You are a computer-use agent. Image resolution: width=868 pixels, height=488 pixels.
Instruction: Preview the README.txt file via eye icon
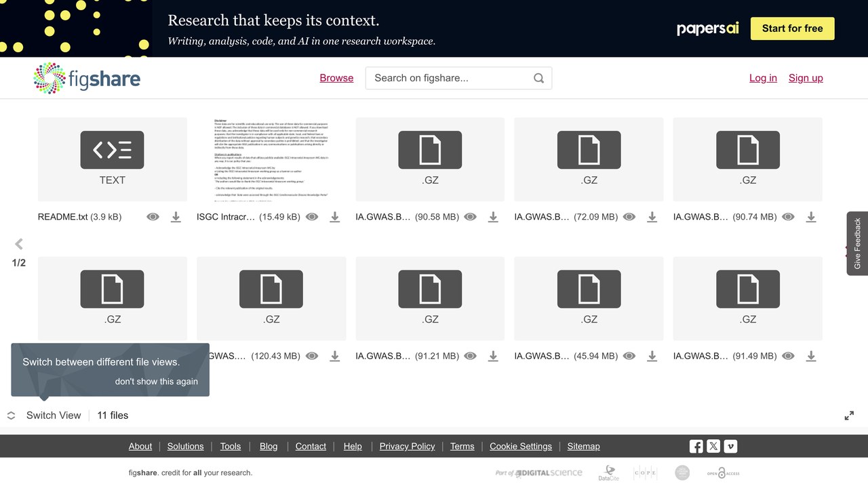pyautogui.click(x=153, y=217)
